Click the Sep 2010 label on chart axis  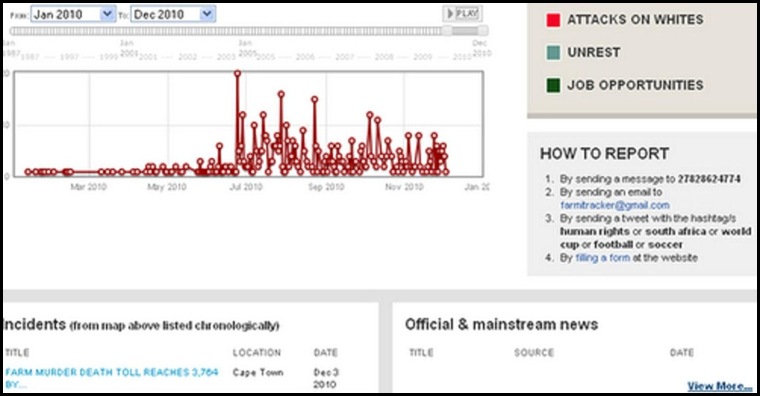pos(326,187)
